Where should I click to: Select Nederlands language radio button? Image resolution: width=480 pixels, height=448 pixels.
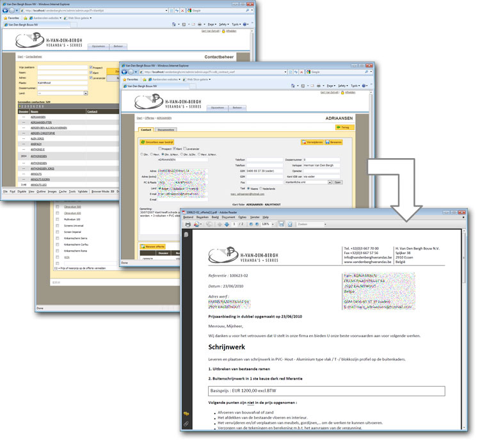click(x=261, y=189)
